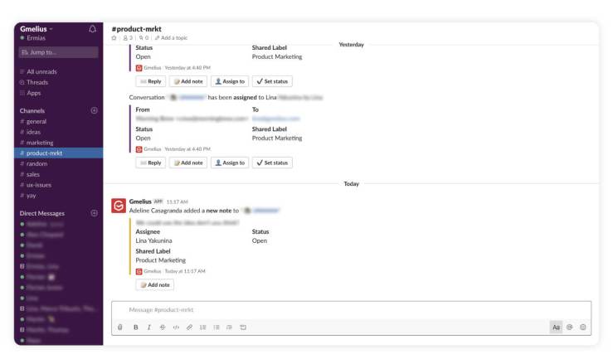Image resolution: width=613 pixels, height=364 pixels.
Task: Click the Gmelius sender name in today's message
Action: (140, 201)
